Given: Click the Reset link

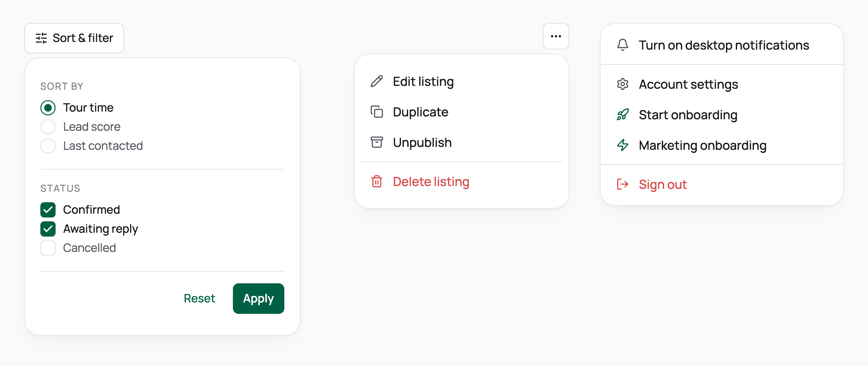Looking at the screenshot, I should (199, 298).
